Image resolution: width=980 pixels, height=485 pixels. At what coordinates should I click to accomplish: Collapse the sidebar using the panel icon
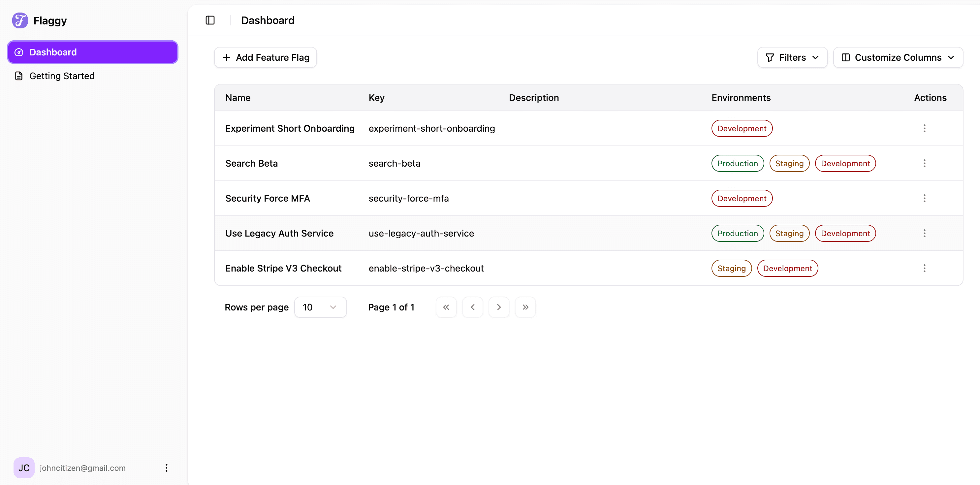click(210, 20)
